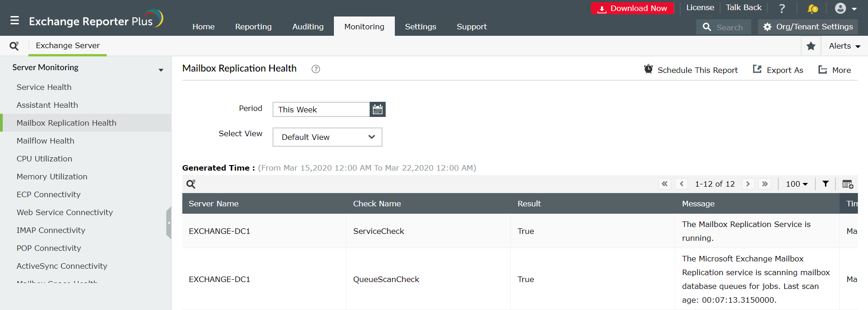Screen dimensions: 868x310
Task: Open POP Connectivity report
Action: click(x=49, y=248)
